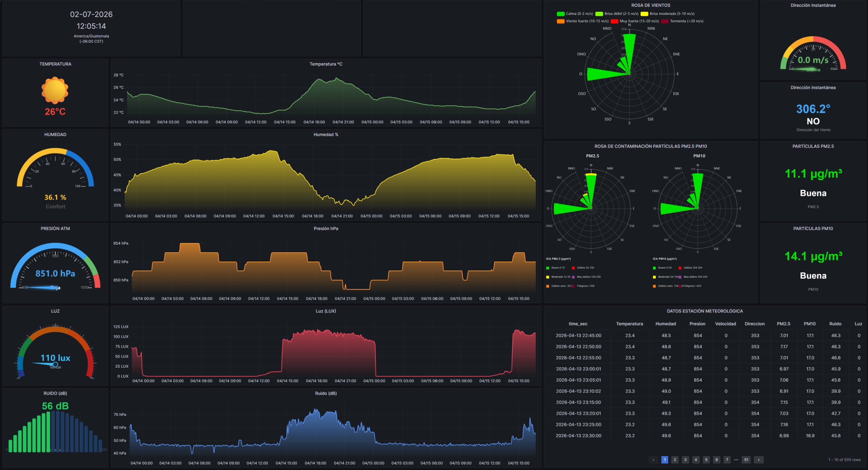
Task: Open the Luz (LUX) chart title menu
Action: 326,311
